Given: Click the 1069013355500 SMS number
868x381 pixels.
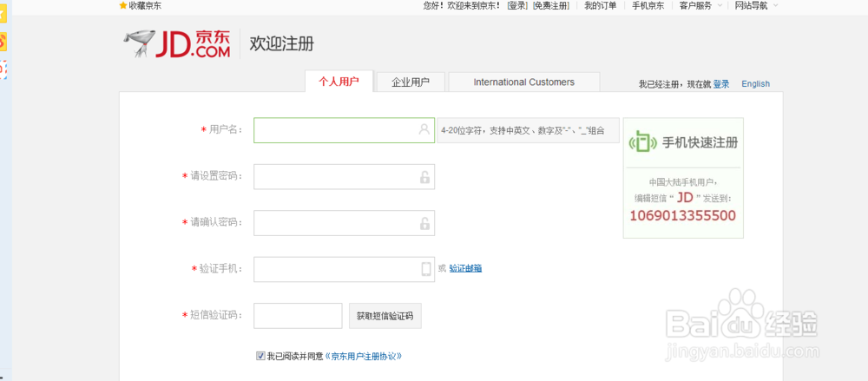Looking at the screenshot, I should pyautogui.click(x=683, y=215).
